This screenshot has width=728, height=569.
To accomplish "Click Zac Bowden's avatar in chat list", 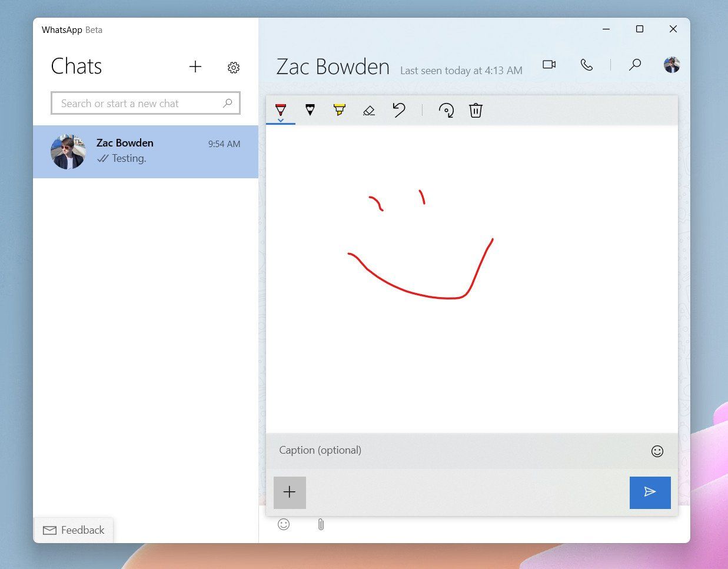I will pyautogui.click(x=68, y=151).
